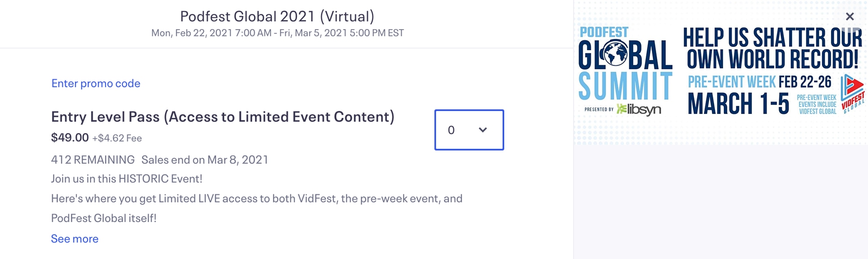The image size is (868, 259).
Task: Click the Help Us Shatter world record headline
Action: click(x=772, y=48)
